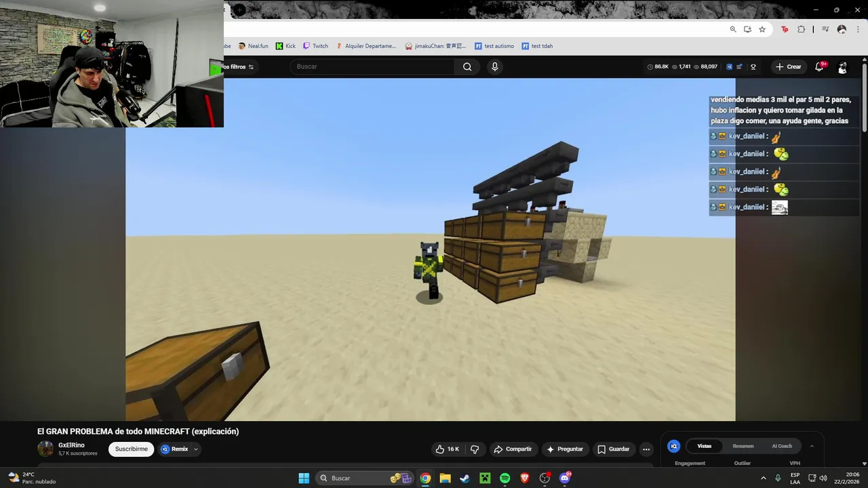
Task: Open the new tab plus button
Action: [x=240, y=10]
